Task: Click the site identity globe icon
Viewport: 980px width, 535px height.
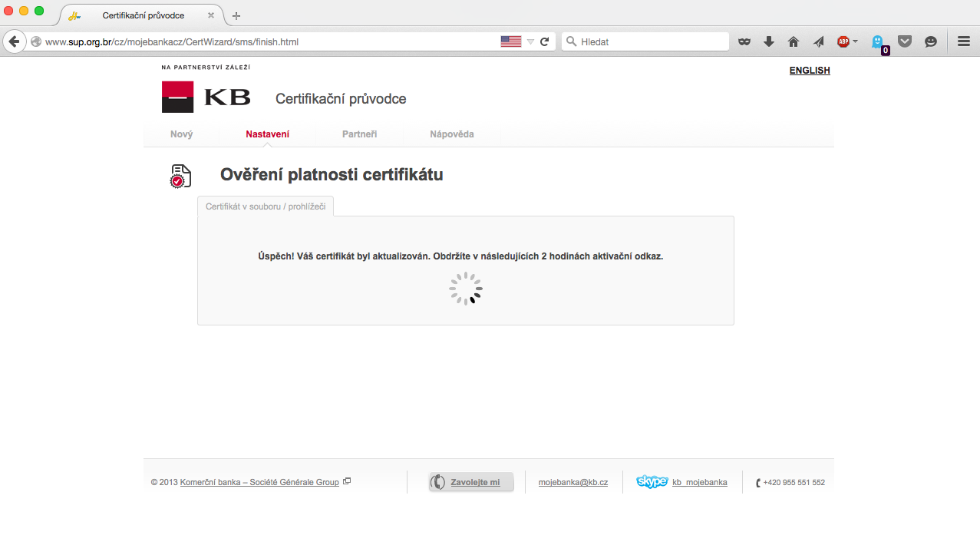Action: (x=36, y=42)
